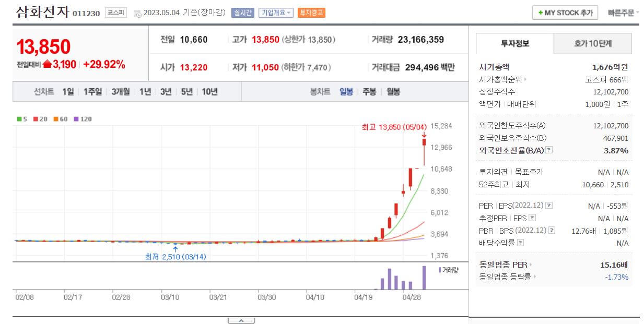Click the 시가총액 value 1,676억원
Viewport: 644px width, 324px height.
click(610, 67)
